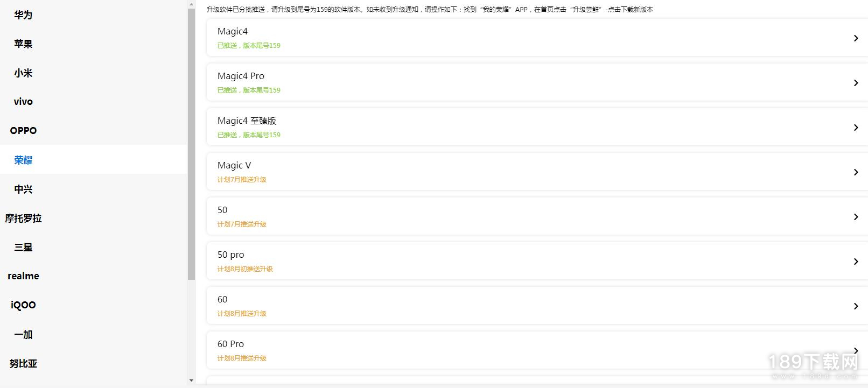868x388 pixels.
Task: Expand the 60 row chevron
Action: (856, 306)
